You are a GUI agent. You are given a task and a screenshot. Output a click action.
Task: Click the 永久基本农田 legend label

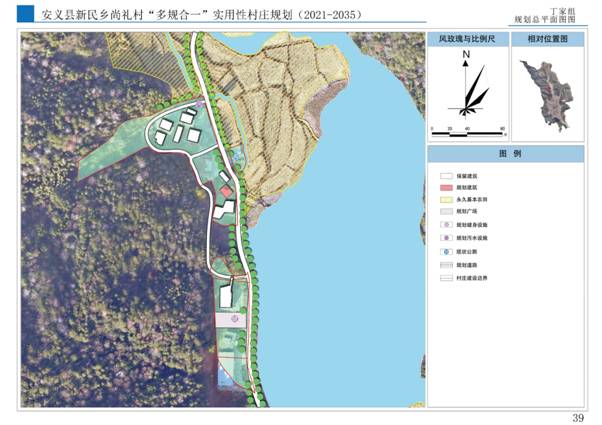pyautogui.click(x=471, y=200)
